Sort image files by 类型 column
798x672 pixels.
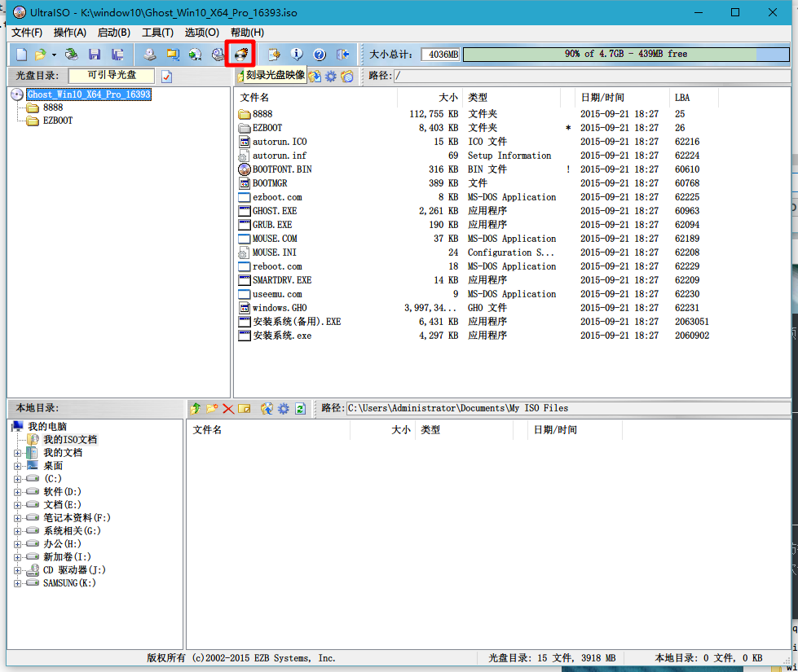coord(511,98)
